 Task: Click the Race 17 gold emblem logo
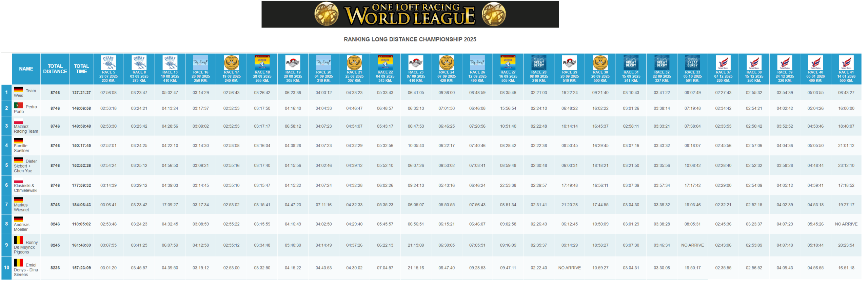231,63
